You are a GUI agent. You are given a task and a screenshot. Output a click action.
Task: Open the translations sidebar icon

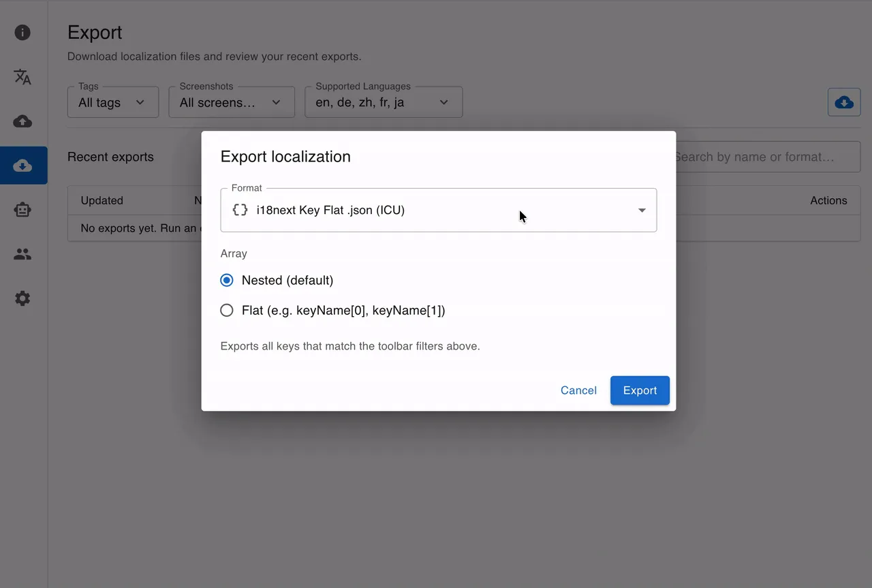pos(22,77)
